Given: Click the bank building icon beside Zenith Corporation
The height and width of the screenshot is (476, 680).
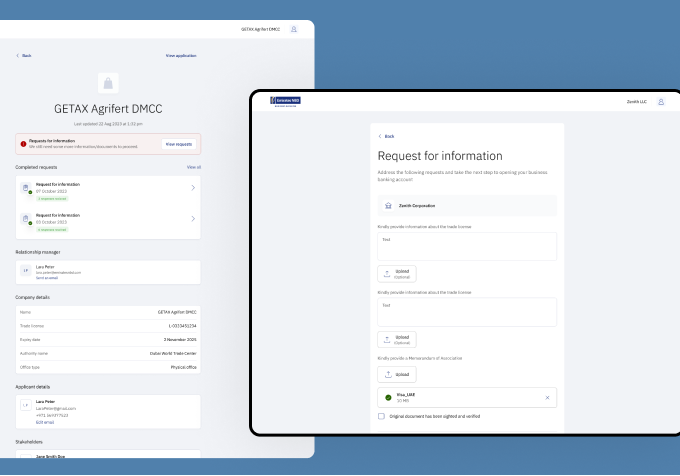Looking at the screenshot, I should (x=388, y=205).
